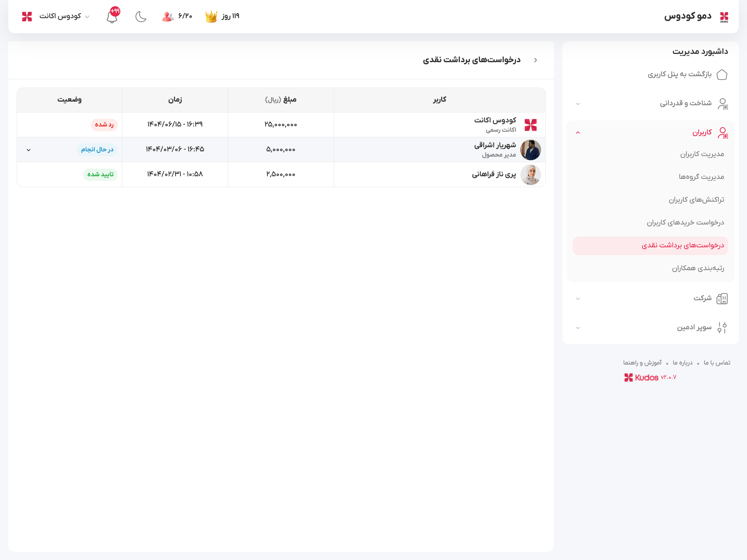This screenshot has width=747, height=560.
Task: Click the تماس با ما footer link
Action: [717, 362]
